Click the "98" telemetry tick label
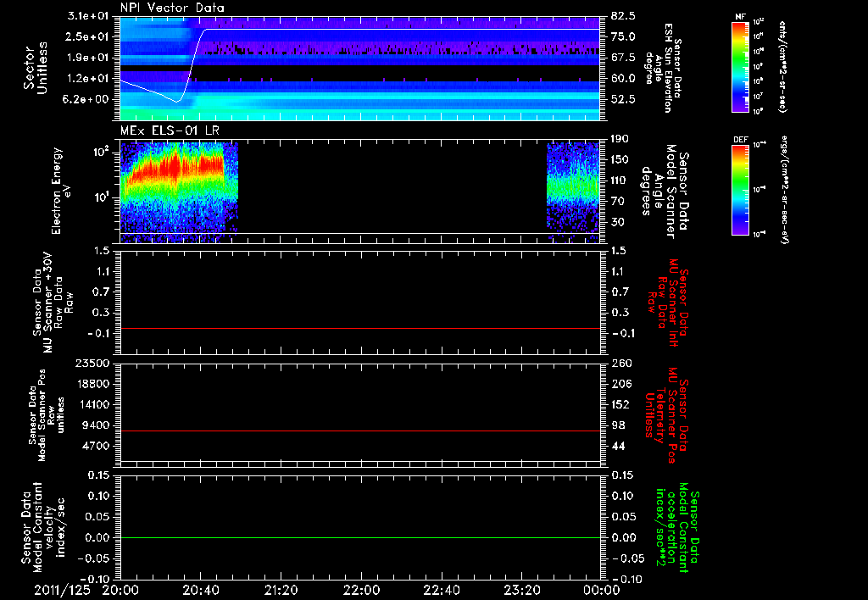 pos(617,425)
